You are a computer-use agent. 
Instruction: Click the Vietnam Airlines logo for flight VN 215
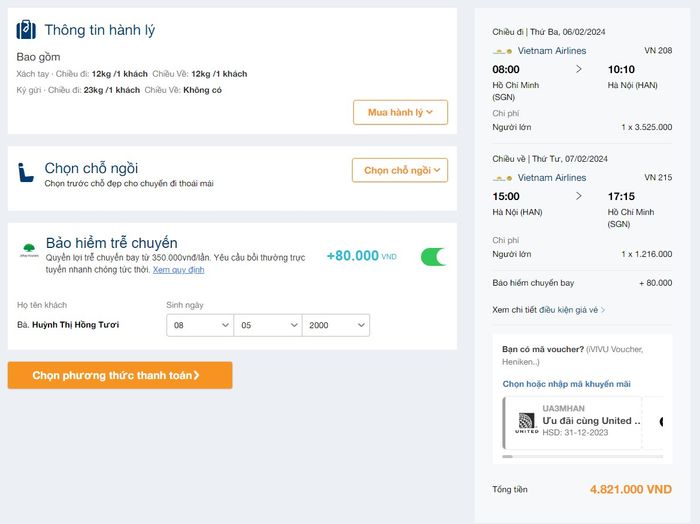[x=502, y=178]
